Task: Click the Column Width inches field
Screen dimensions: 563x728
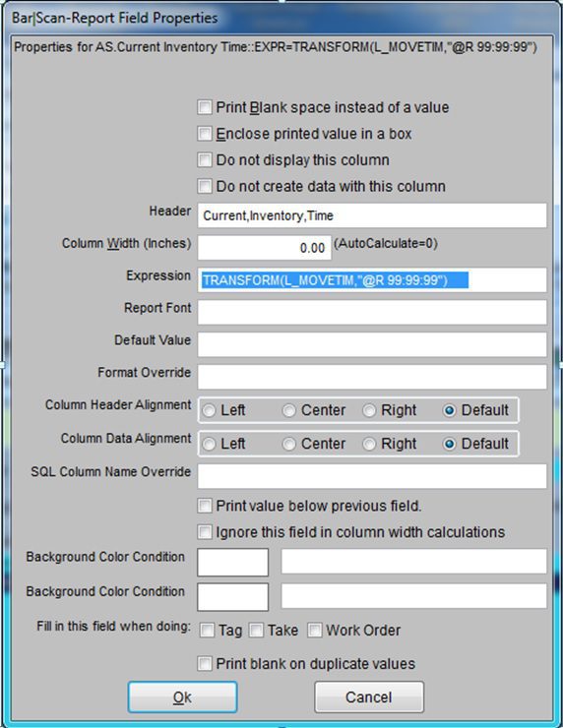Action: [x=265, y=248]
